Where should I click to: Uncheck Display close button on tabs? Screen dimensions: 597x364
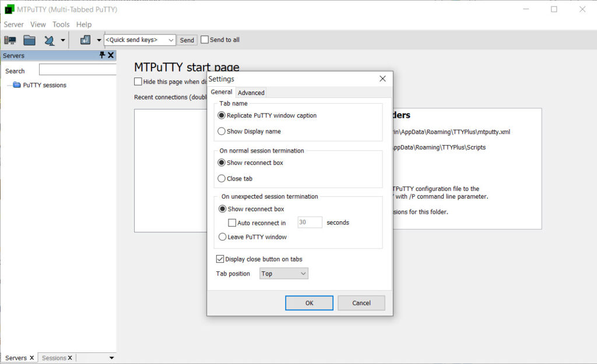pos(220,259)
